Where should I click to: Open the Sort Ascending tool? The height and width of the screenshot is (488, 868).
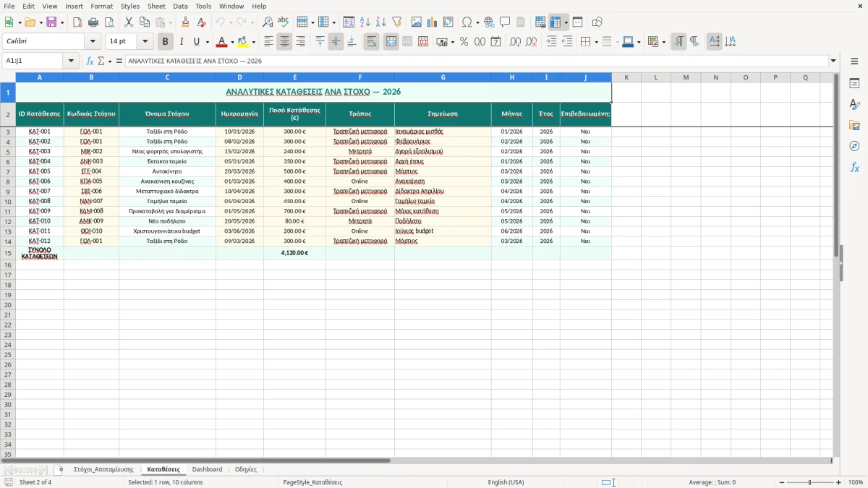click(365, 22)
